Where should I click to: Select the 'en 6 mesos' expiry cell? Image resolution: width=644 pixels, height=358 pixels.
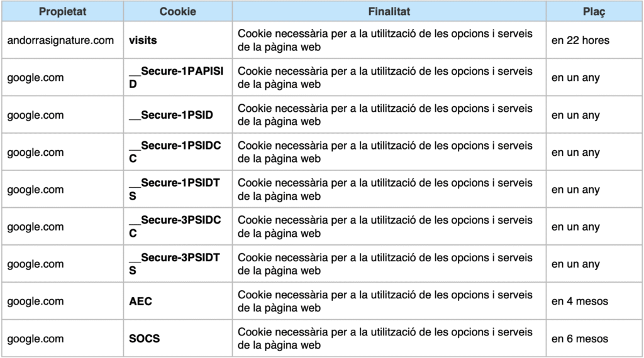pyautogui.click(x=580, y=339)
